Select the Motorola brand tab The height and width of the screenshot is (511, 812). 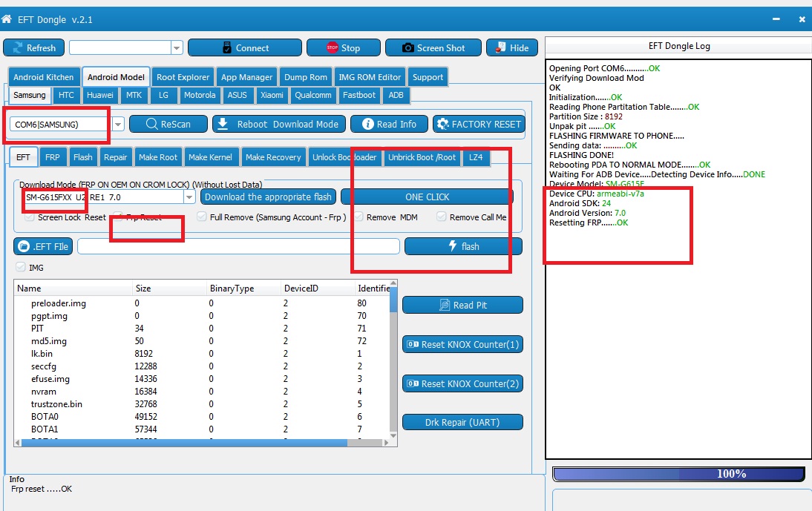200,95
